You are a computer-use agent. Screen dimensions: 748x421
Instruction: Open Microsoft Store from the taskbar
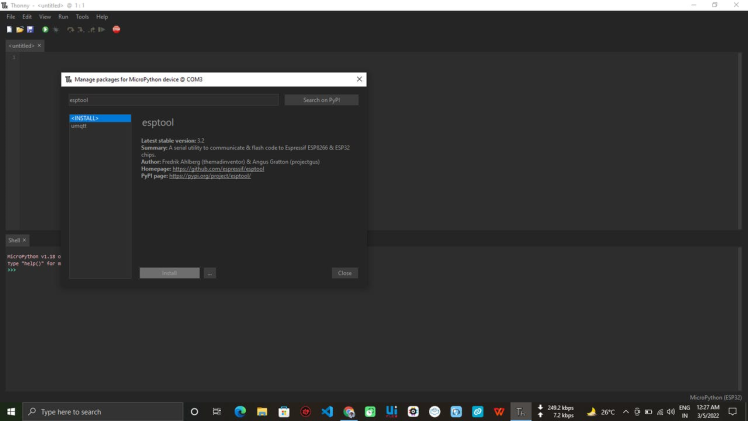(284, 411)
